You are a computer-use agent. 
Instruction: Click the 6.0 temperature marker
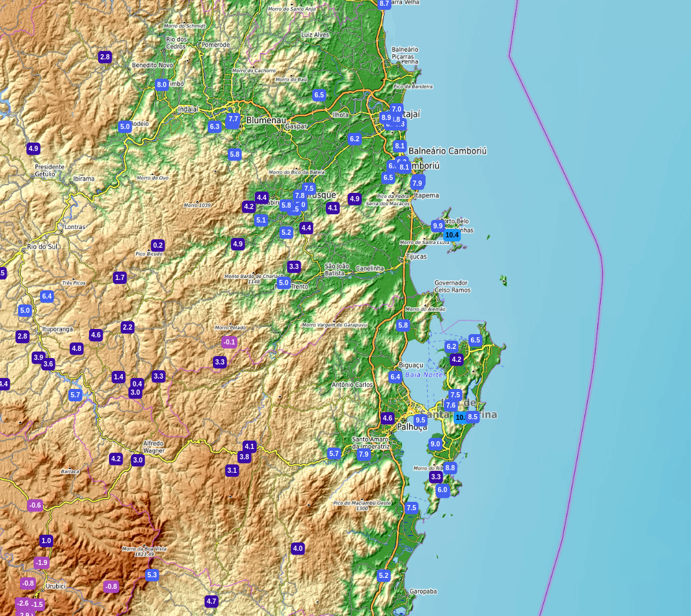pyautogui.click(x=443, y=490)
